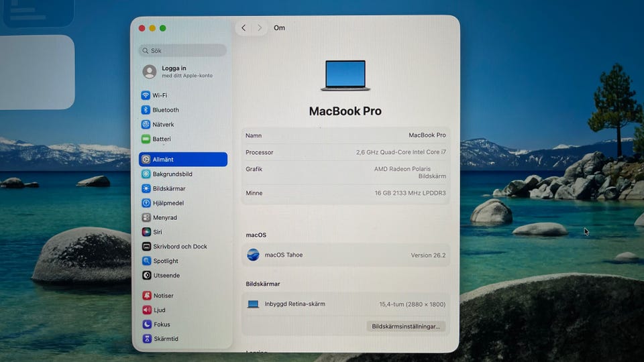Click the AMD Radeon Polaris text

402,169
